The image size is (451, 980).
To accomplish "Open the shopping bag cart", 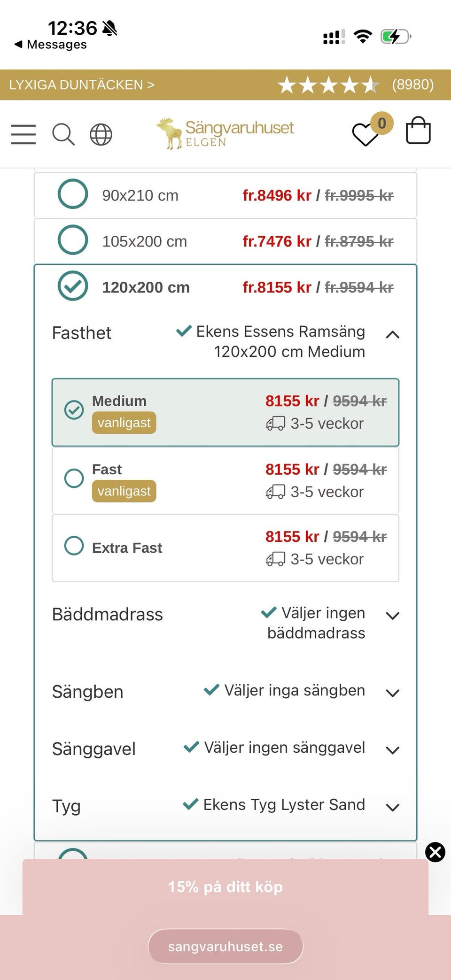I will tap(418, 131).
